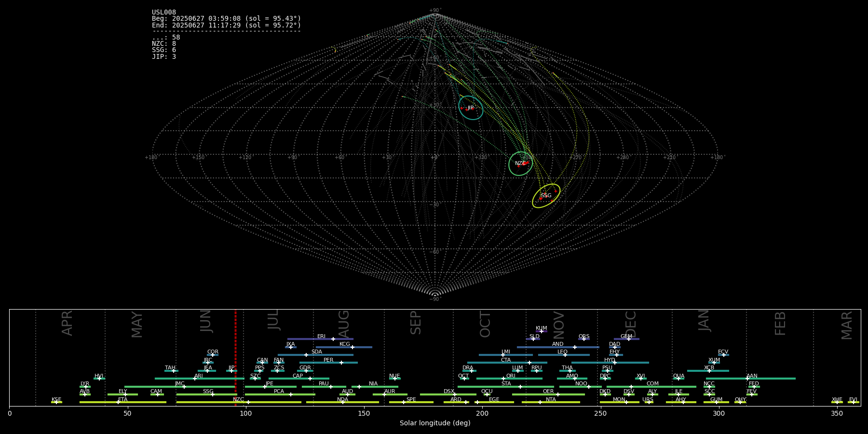Click the JIP radiant label on sky map
Screen dimensions: 868x434
pyautogui.click(x=470, y=108)
